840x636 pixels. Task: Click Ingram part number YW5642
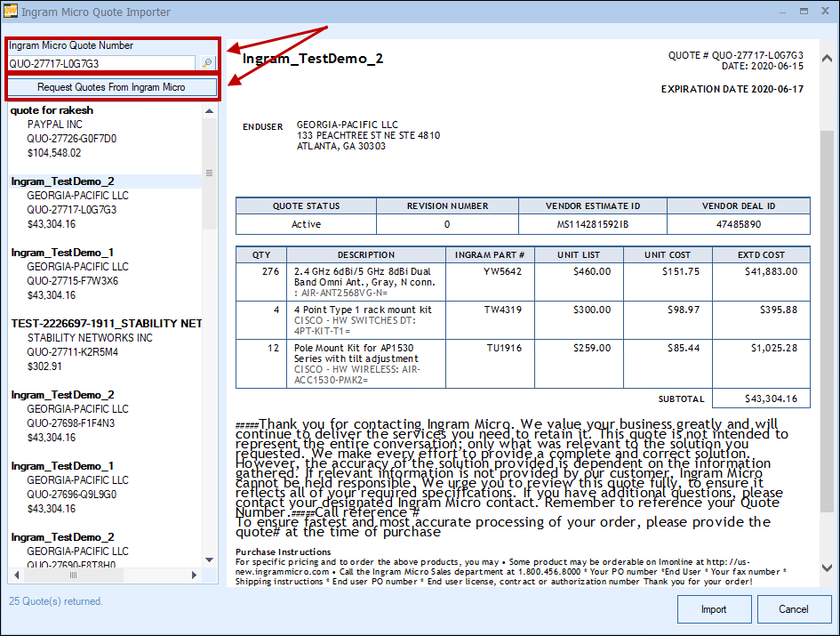[502, 271]
